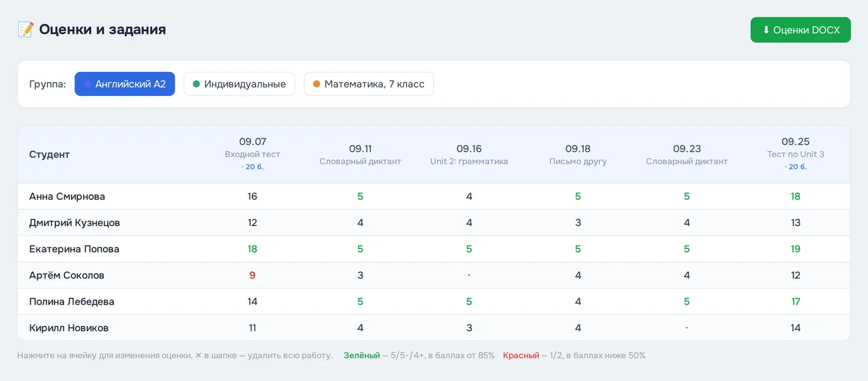
Task: Change Дмитрий Кузнецов's 09.18 grade of 3
Action: point(578,222)
